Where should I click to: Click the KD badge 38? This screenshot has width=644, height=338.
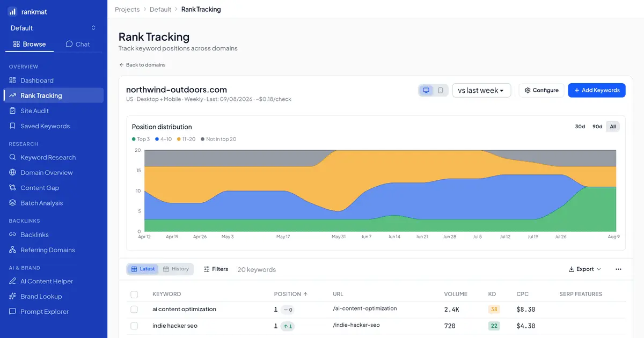pyautogui.click(x=494, y=310)
